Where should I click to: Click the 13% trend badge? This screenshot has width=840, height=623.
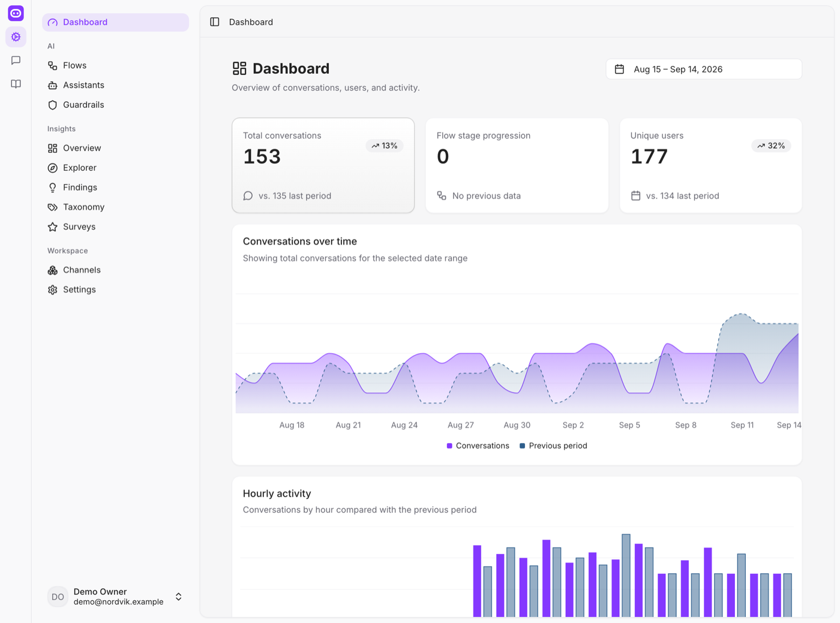[x=385, y=146]
